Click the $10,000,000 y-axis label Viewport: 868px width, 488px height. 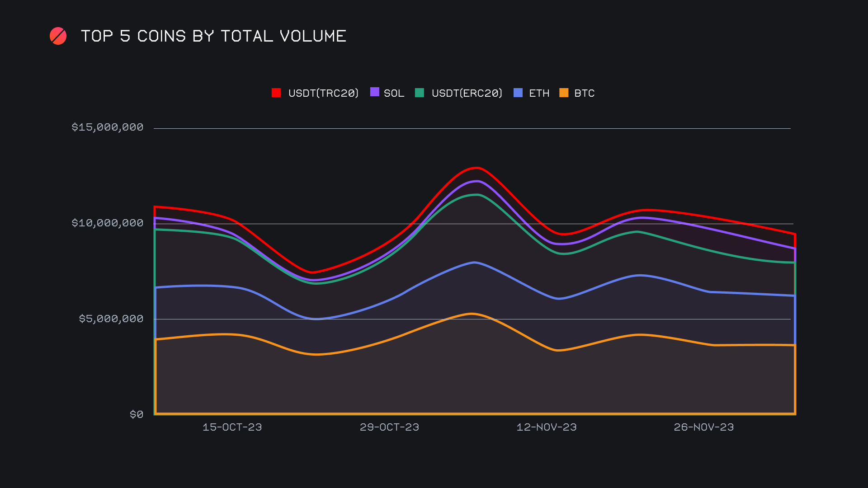pyautogui.click(x=108, y=223)
